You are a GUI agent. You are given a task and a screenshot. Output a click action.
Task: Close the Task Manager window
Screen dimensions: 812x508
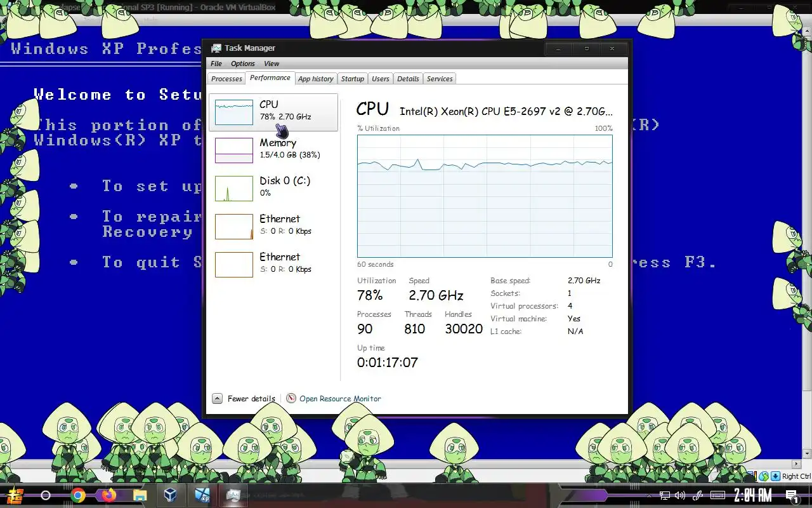[612, 48]
